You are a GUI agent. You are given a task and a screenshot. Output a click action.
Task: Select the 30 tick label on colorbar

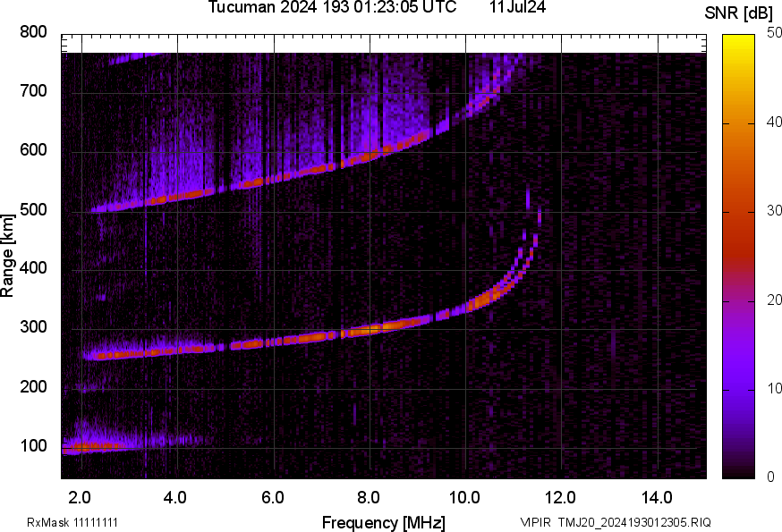(775, 211)
